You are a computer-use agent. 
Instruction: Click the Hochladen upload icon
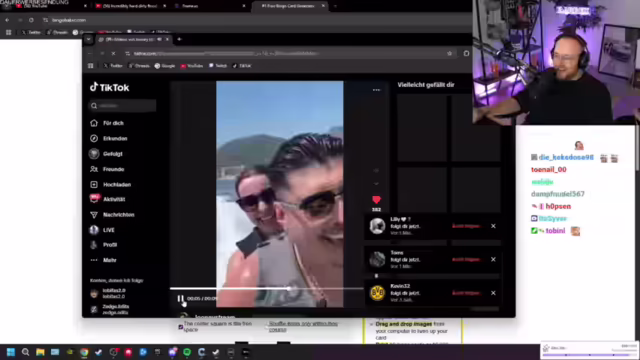(x=94, y=184)
